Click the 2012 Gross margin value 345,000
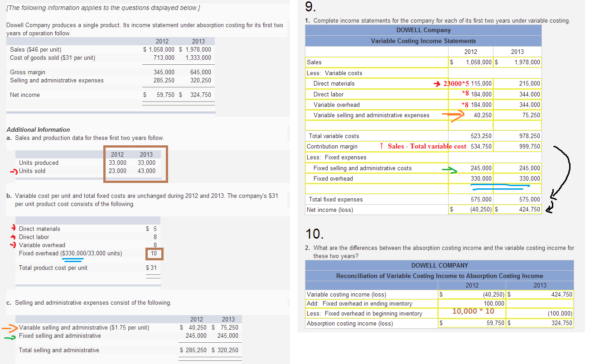 click(x=164, y=72)
